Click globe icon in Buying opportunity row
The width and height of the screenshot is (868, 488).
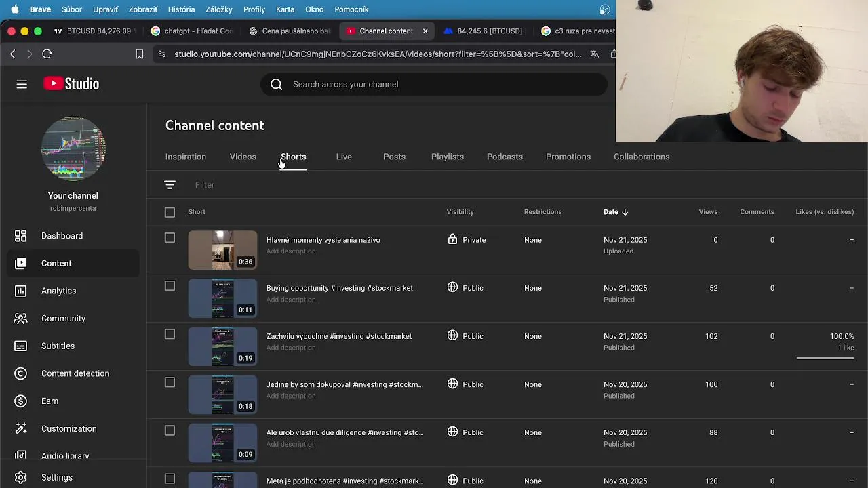(452, 287)
